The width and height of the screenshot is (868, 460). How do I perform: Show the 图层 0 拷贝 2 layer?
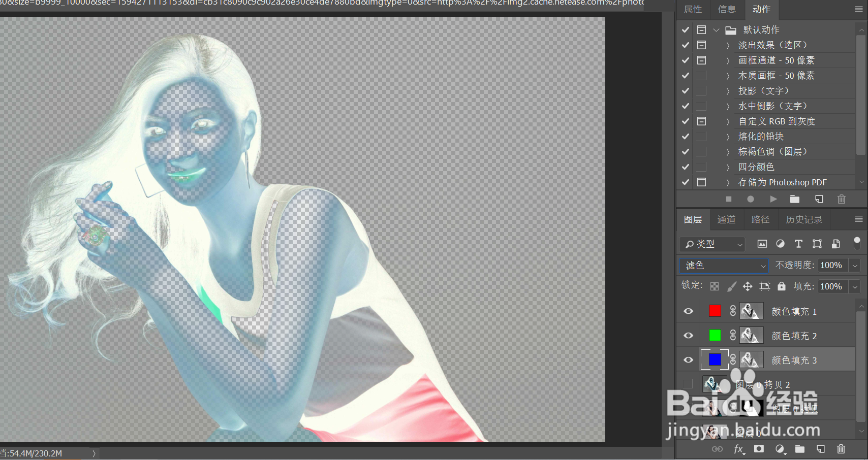click(x=688, y=384)
